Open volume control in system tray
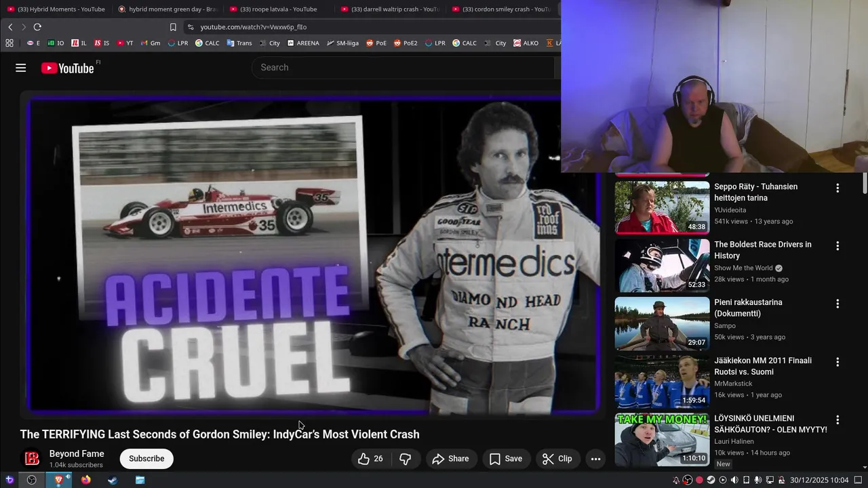Image resolution: width=868 pixels, height=488 pixels. [734, 480]
